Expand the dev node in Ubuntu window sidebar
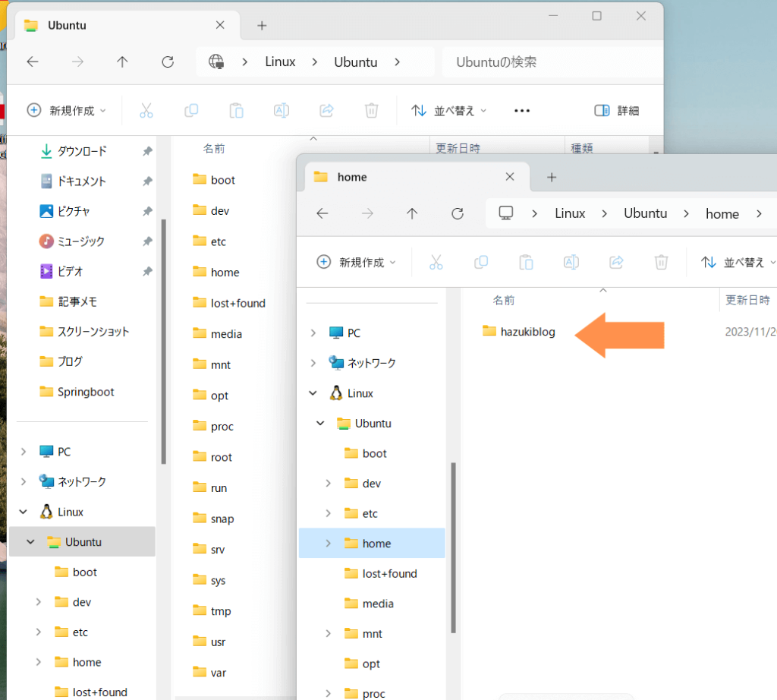Viewport: 777px width, 700px height. tap(38, 602)
